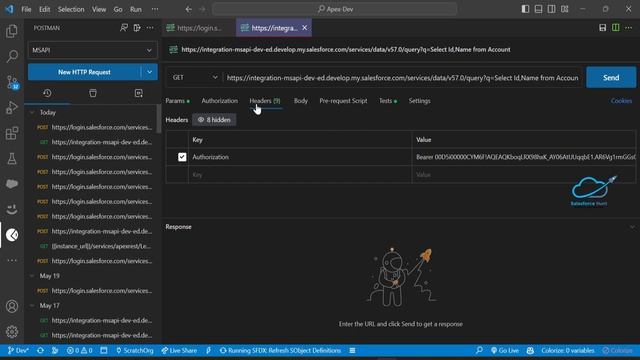Open the Postman view in activity bar
This screenshot has height=360, width=640.
click(12, 235)
